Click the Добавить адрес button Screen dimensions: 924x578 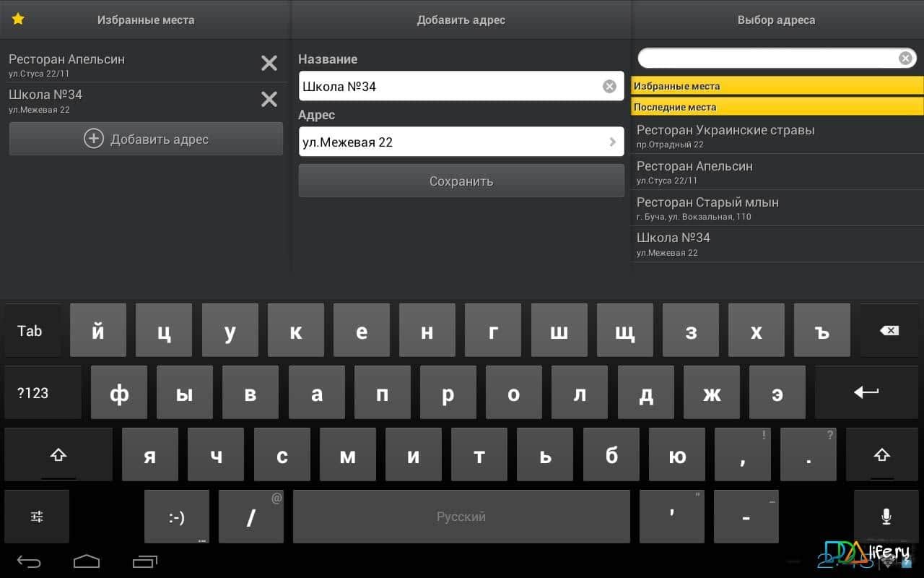tap(146, 139)
